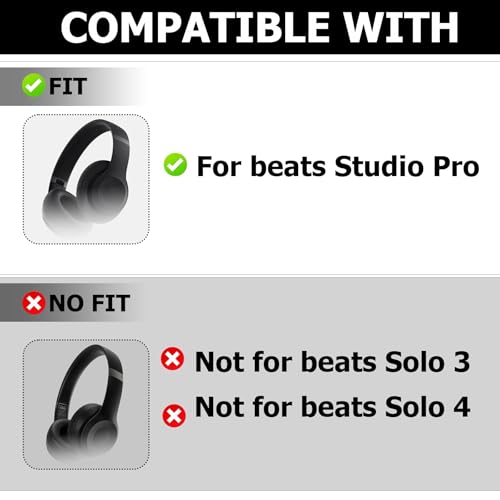The image size is (500, 500).
Task: Click the green checkmark beside FIT heading
Action: pyautogui.click(x=33, y=85)
